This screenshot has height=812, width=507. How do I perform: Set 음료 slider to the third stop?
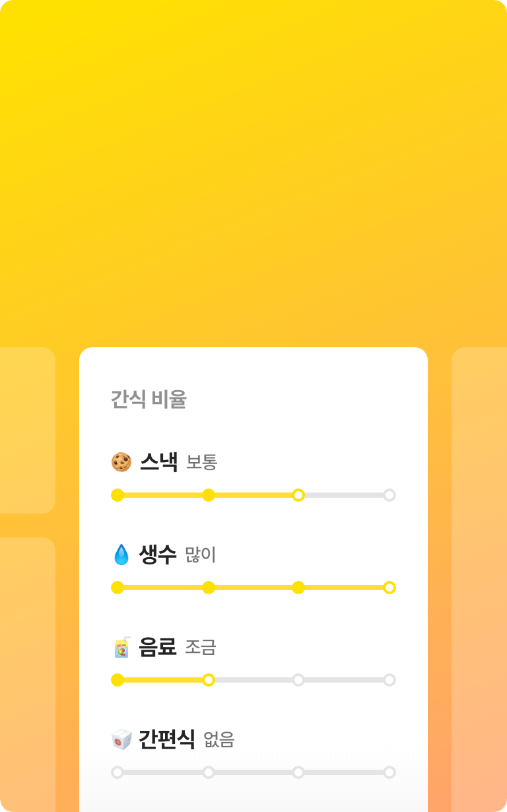tap(298, 680)
